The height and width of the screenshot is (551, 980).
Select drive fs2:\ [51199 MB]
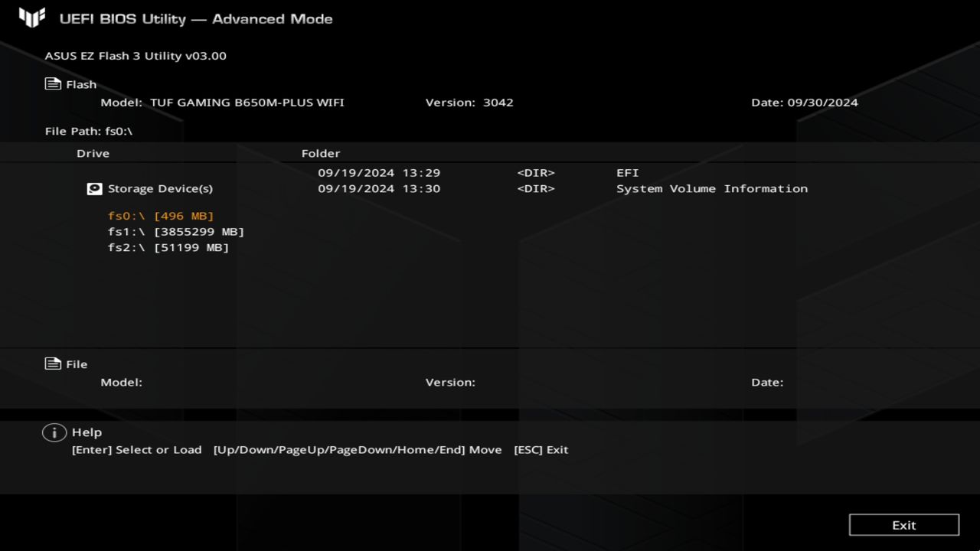point(168,247)
